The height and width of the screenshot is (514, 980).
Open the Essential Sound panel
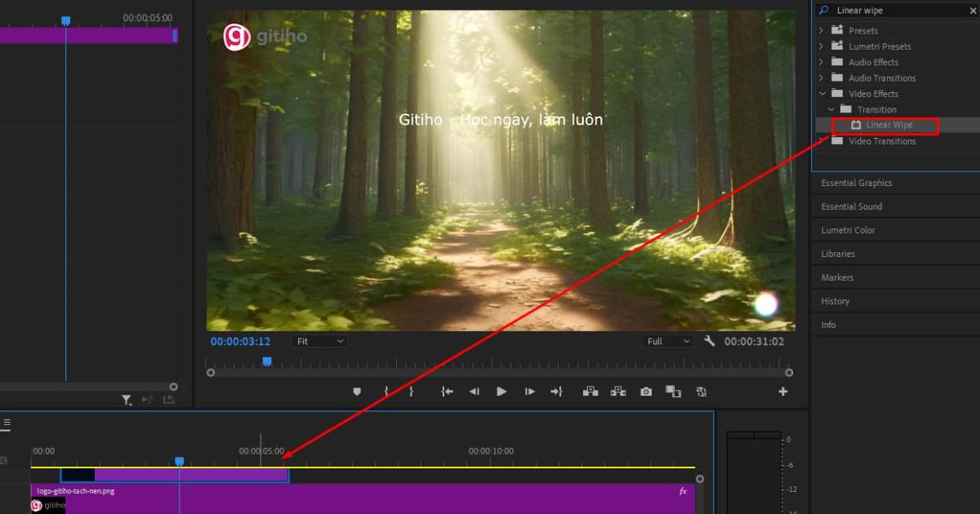tap(851, 206)
